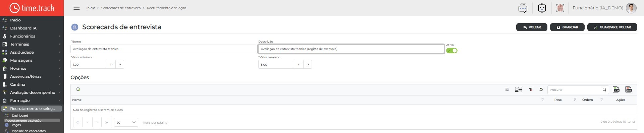Decrease Valor máximo with down arrow
The image size is (644, 133).
tap(299, 64)
